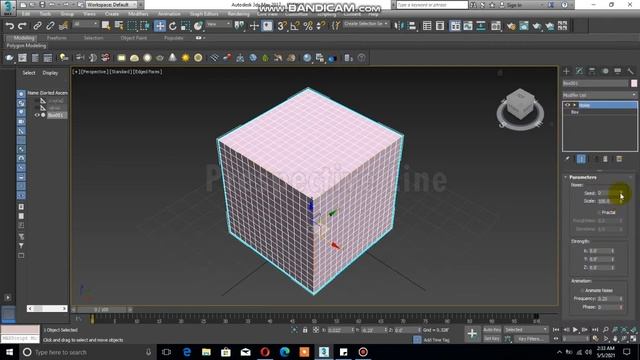
Task: Activate the Select Object tool
Action: pos(106,26)
